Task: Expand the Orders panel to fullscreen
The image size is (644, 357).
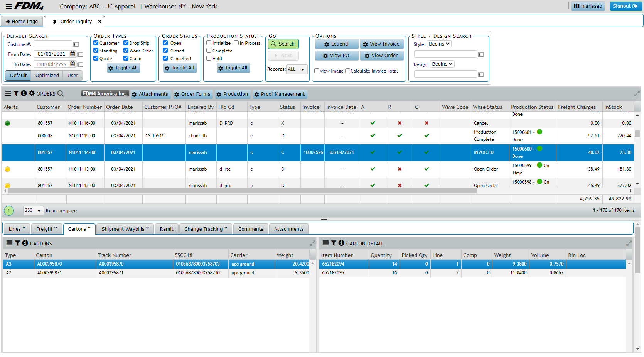Action: pos(637,94)
